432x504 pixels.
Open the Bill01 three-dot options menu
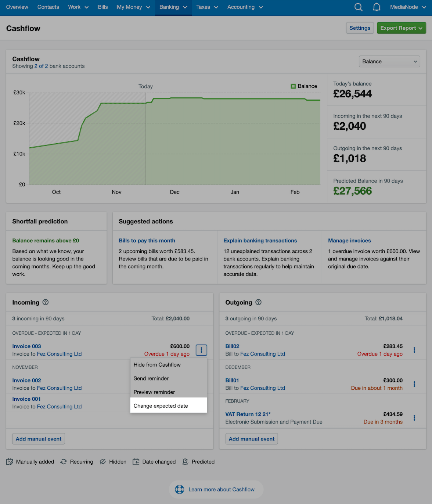tap(414, 384)
